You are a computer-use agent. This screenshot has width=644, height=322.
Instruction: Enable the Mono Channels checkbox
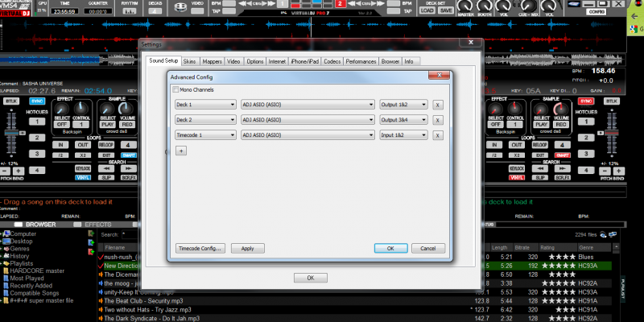point(175,89)
